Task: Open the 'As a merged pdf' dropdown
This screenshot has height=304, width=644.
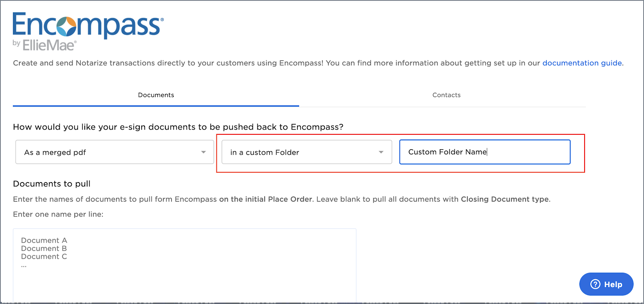Action: [114, 152]
